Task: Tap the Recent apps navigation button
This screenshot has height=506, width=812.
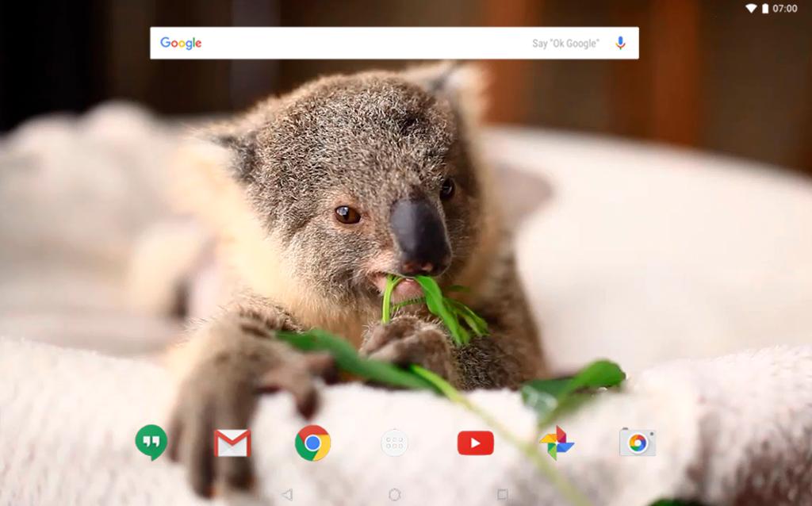Action: click(x=502, y=495)
